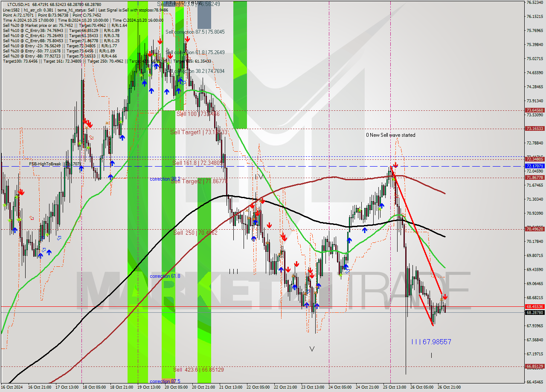
Task: Click the blue 72.17071 price axis tag
Action: click(534, 166)
